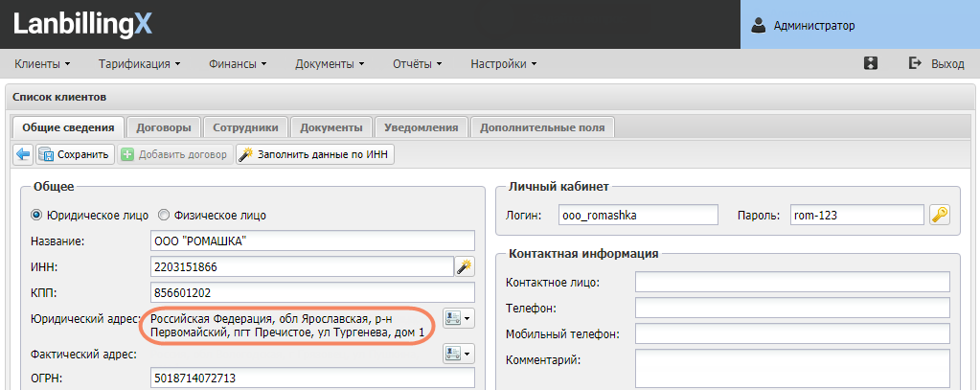Click the back arrow icon in toolbar
The width and height of the screenshot is (980, 390).
[x=23, y=154]
